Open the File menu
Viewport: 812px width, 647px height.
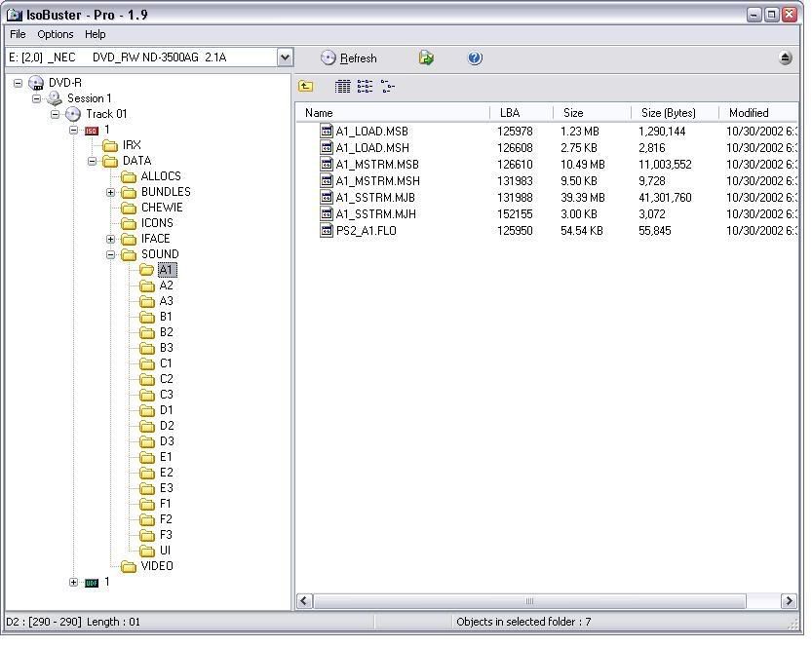coord(18,34)
